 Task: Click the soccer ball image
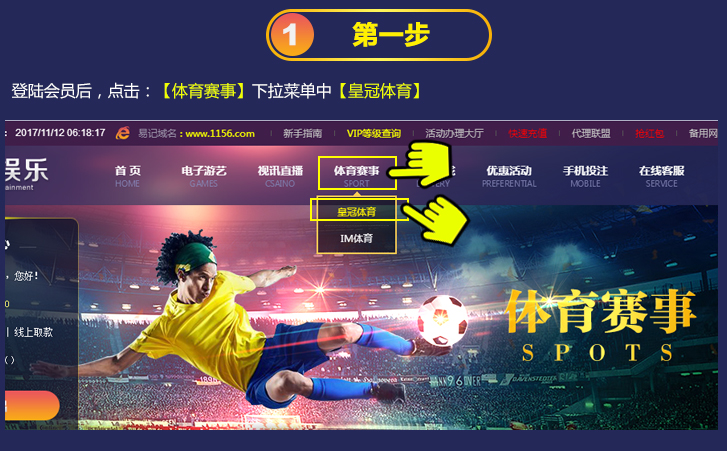[x=442, y=320]
